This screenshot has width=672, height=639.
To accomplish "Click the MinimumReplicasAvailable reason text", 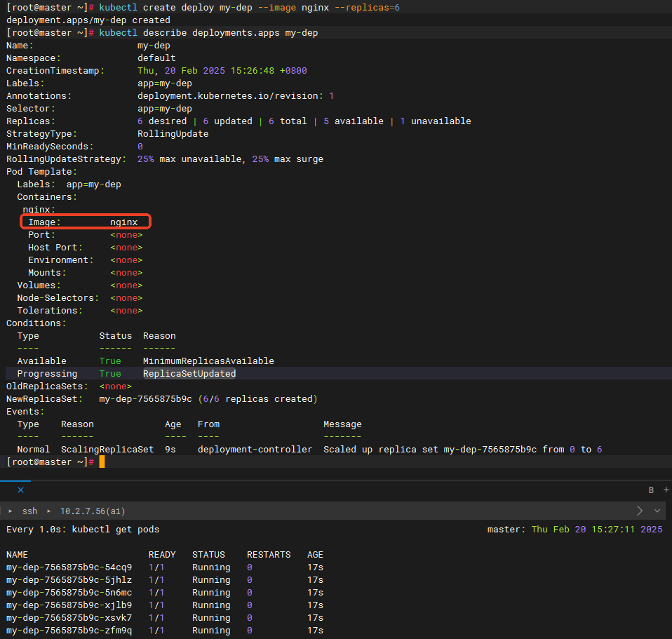I will (x=208, y=361).
